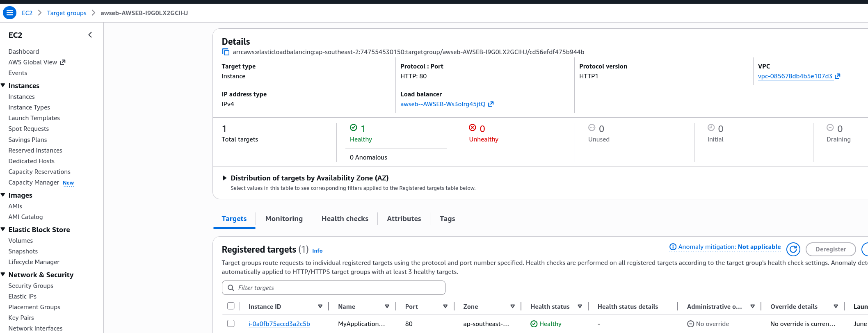Copy the target group ARN
This screenshot has height=333, width=868.
pyautogui.click(x=226, y=52)
